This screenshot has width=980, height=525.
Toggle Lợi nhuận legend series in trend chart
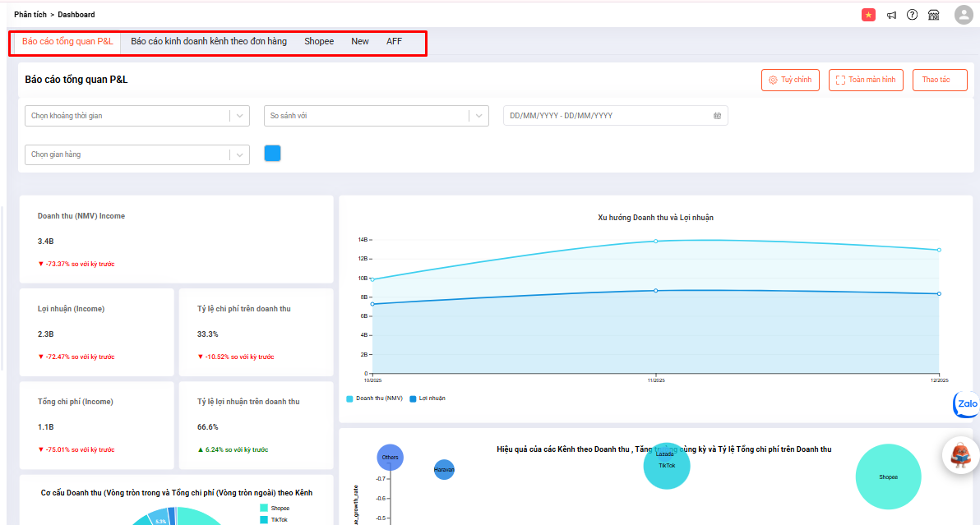[427, 398]
